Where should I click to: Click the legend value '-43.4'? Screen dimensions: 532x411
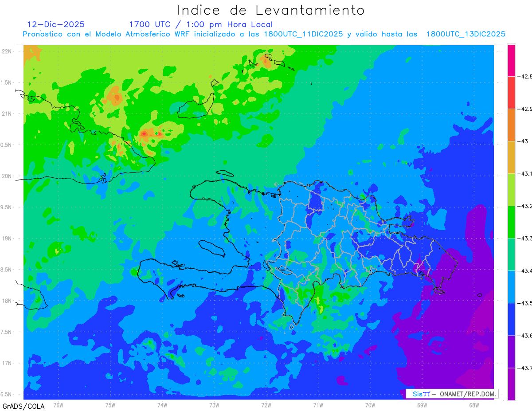pos(524,270)
